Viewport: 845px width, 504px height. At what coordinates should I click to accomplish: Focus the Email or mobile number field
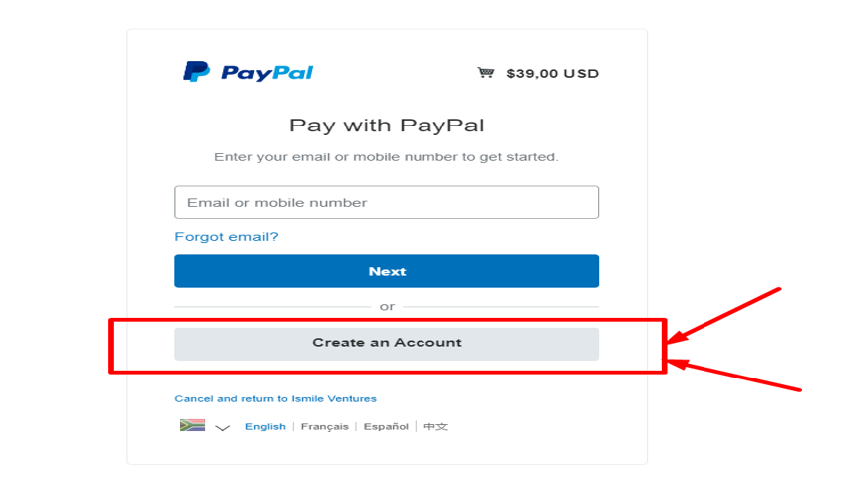tap(387, 202)
